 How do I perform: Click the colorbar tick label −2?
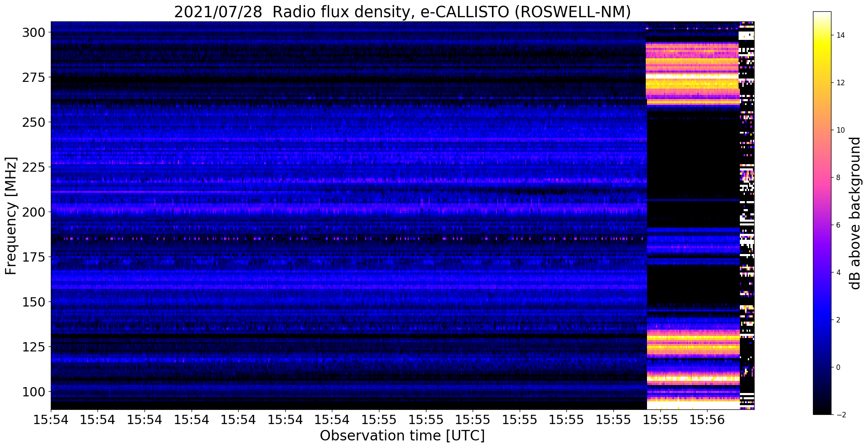841,415
